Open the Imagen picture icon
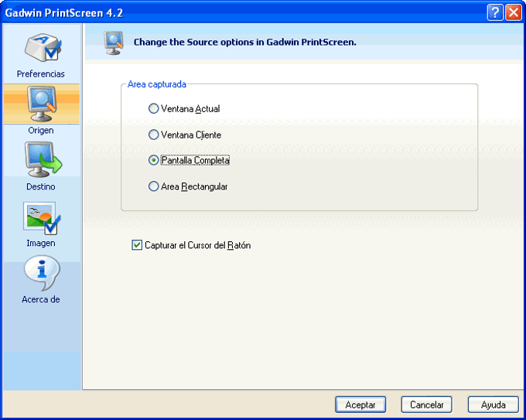The width and height of the screenshot is (526, 420). click(x=42, y=218)
